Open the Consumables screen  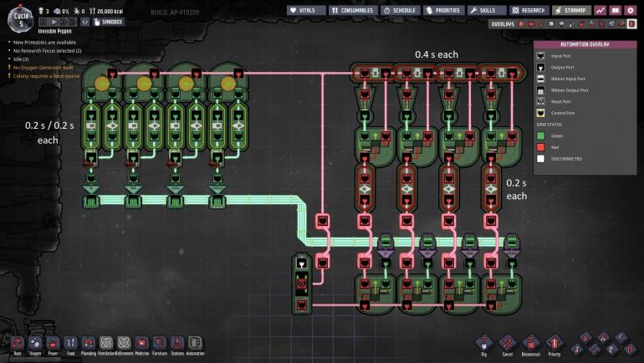click(353, 10)
